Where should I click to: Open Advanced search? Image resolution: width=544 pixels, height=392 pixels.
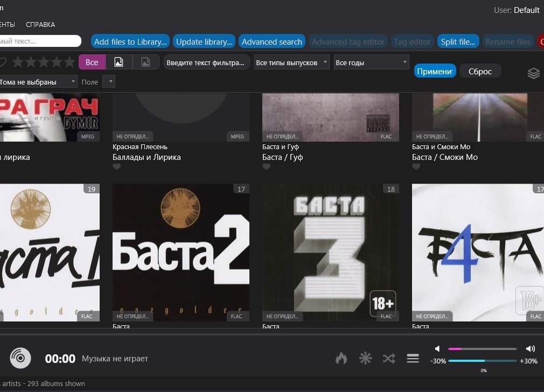271,41
